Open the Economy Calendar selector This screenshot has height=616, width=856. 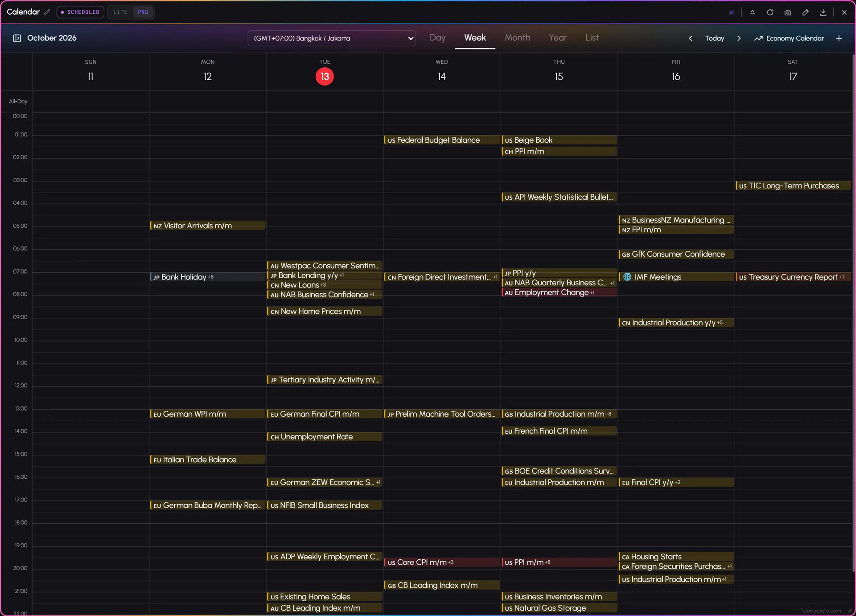coord(789,38)
